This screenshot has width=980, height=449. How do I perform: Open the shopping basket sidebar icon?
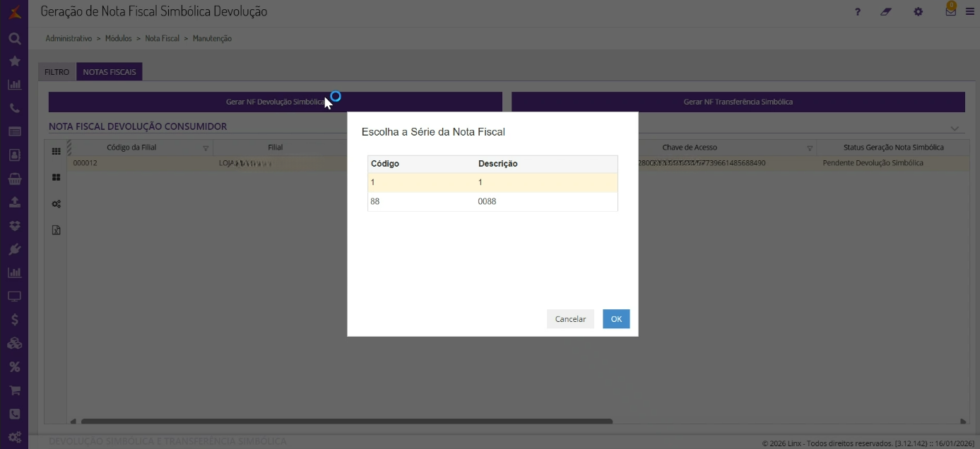14,179
